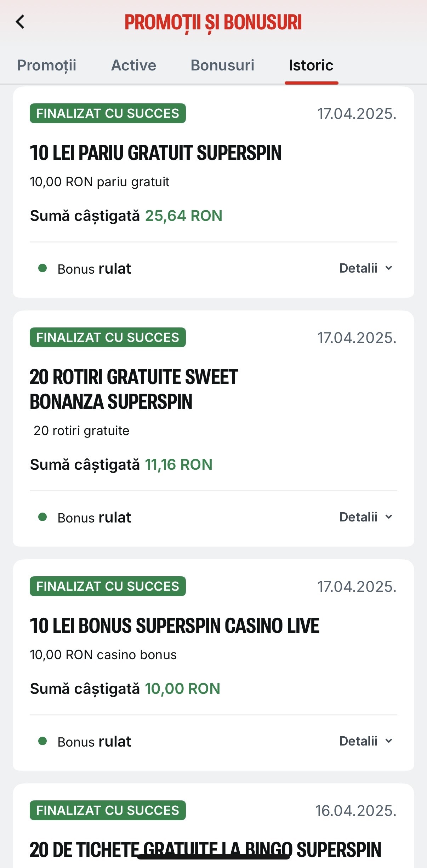Click Finalizat cu succes badge on Sweet Bonanza card
This screenshot has height=868, width=427.
click(x=108, y=337)
